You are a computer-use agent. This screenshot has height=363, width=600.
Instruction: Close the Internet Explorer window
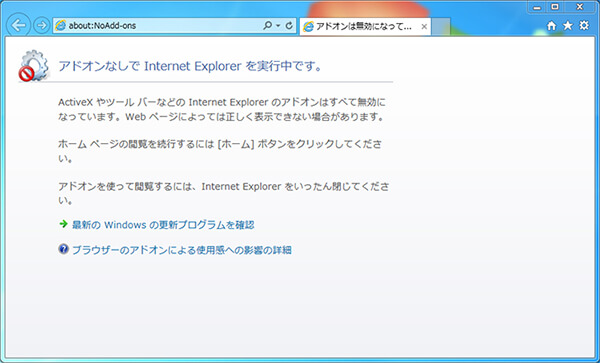point(580,7)
